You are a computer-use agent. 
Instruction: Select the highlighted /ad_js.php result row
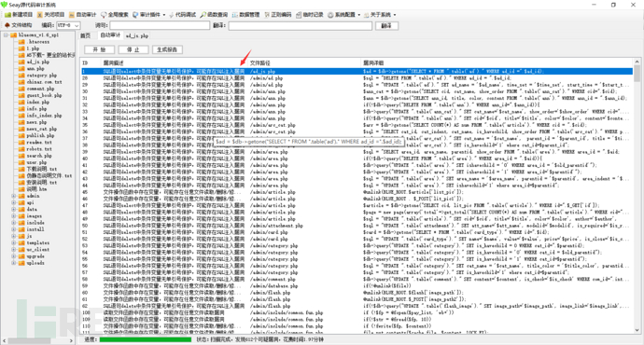point(357,72)
